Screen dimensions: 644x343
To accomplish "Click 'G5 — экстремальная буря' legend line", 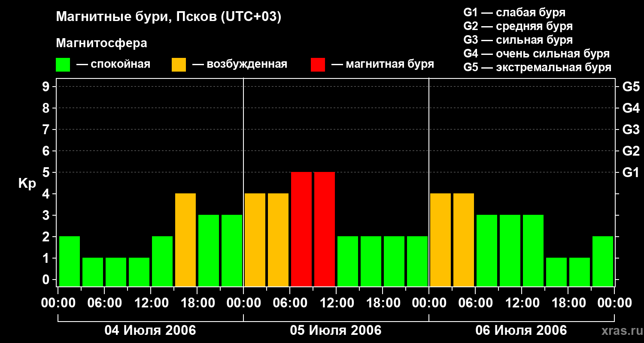I will point(538,67).
